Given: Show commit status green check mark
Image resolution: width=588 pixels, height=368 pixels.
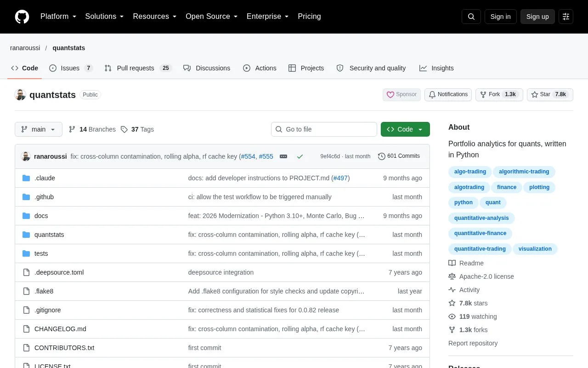Looking at the screenshot, I should (300, 156).
